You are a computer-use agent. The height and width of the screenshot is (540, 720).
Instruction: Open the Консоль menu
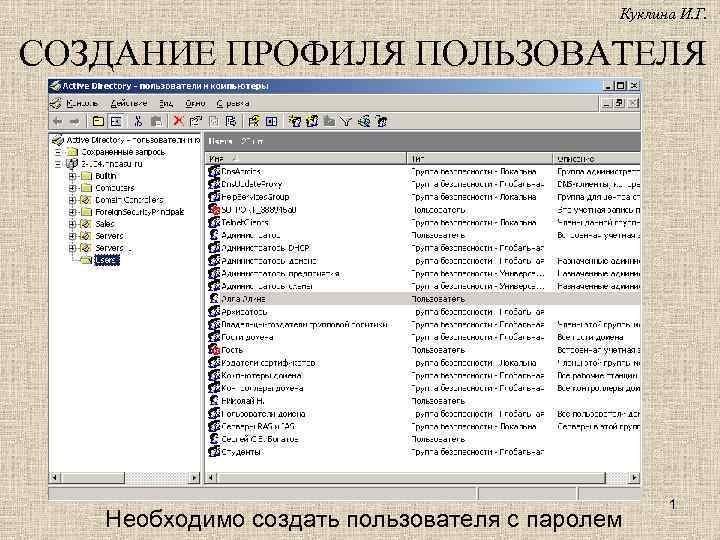pos(82,104)
